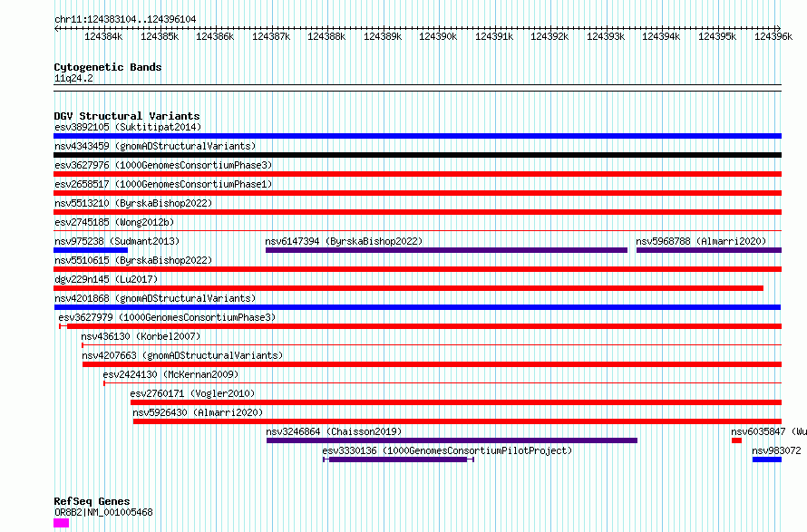Select the blue nsv4201868 variant bar
Viewport: 807px width, 532px height.
(x=417, y=307)
